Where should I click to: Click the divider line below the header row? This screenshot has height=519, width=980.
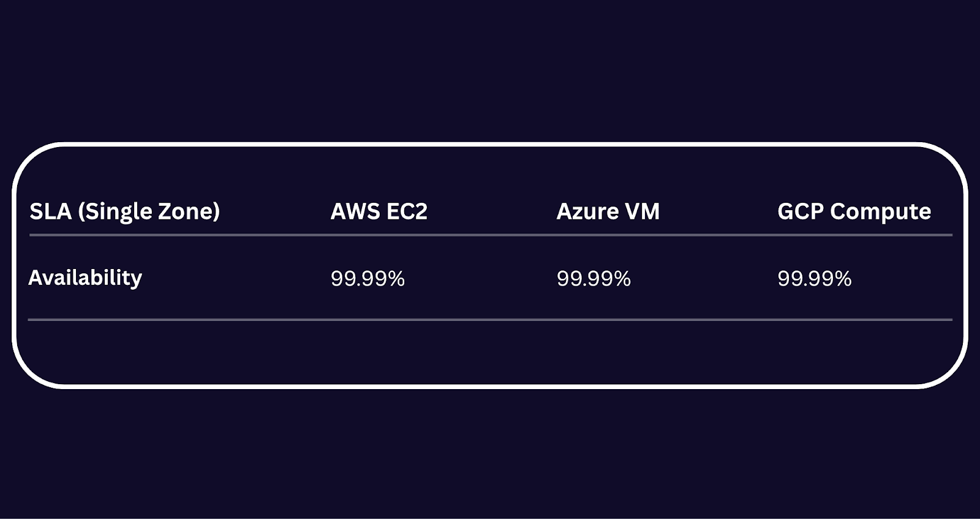(x=490, y=235)
